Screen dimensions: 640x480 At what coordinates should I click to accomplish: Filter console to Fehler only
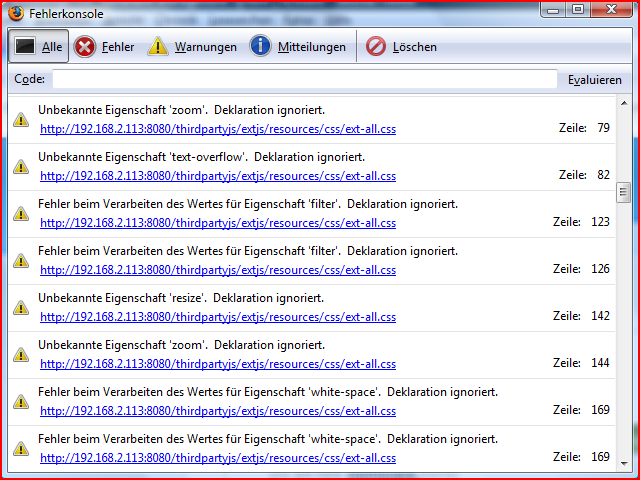click(104, 47)
